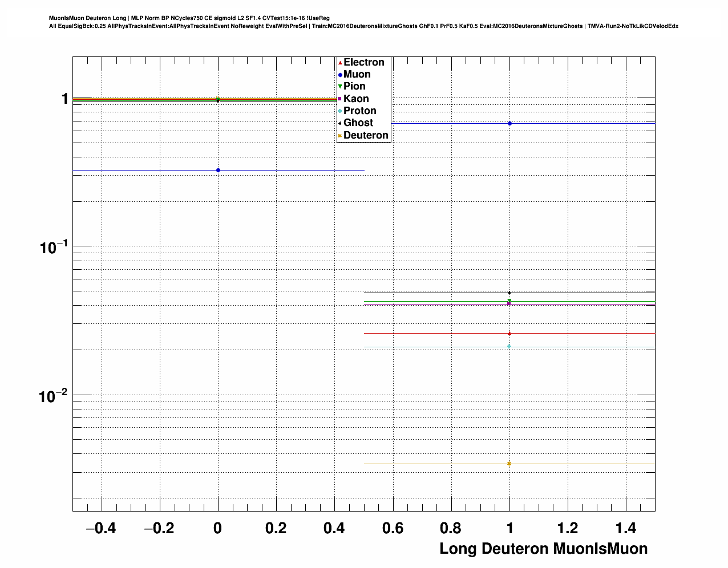
Task: Click the orange Deuteron marker in legend
Action: [340, 136]
